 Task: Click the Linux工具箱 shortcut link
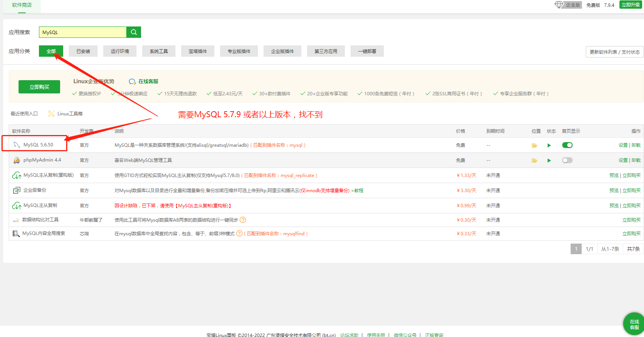70,113
